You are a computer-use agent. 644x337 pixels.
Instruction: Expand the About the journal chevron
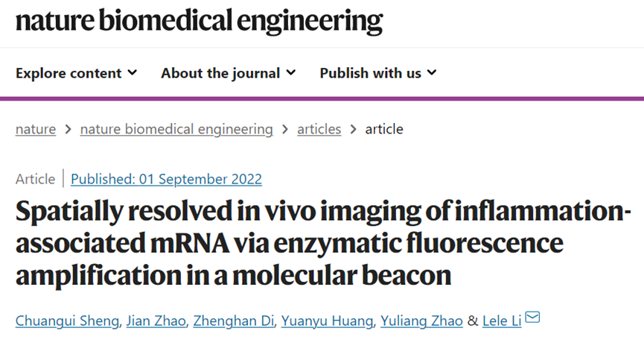point(291,73)
